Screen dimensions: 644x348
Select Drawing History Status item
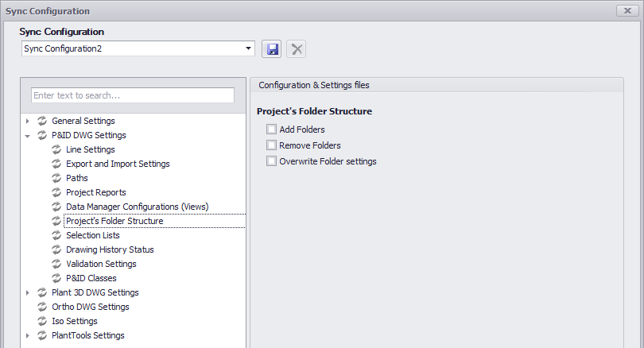pyautogui.click(x=110, y=250)
